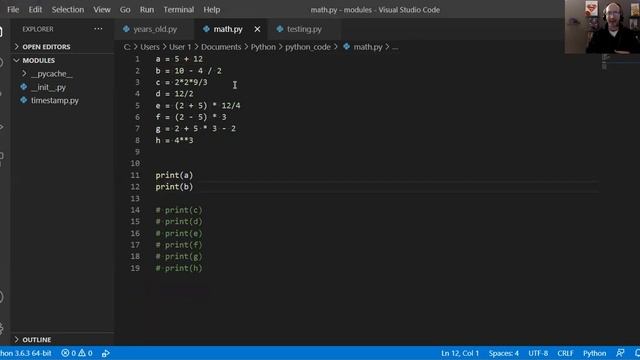
Task: Open the View menu
Action: point(102,9)
